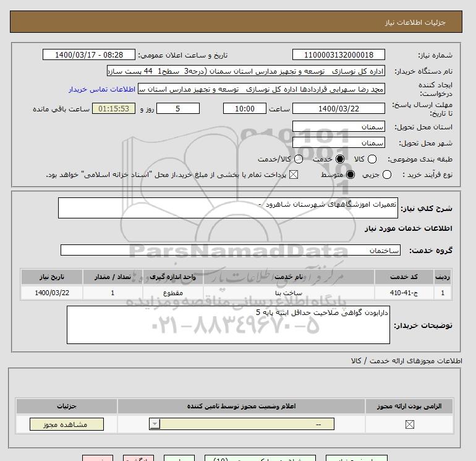Click the remaining days field showing 5
This screenshot has width=476, height=461.
point(178,108)
